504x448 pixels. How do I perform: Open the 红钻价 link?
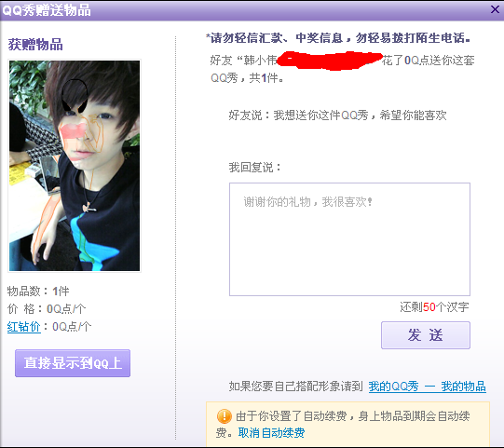[x=24, y=327]
